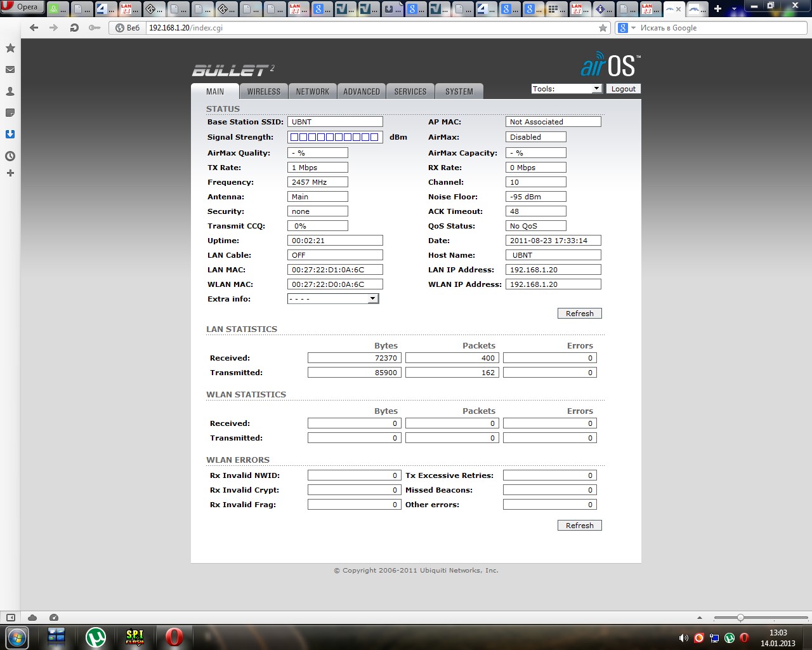
Task: Click the WLAN MAC value 00:27:22:D0:0A:6C
Action: [335, 284]
